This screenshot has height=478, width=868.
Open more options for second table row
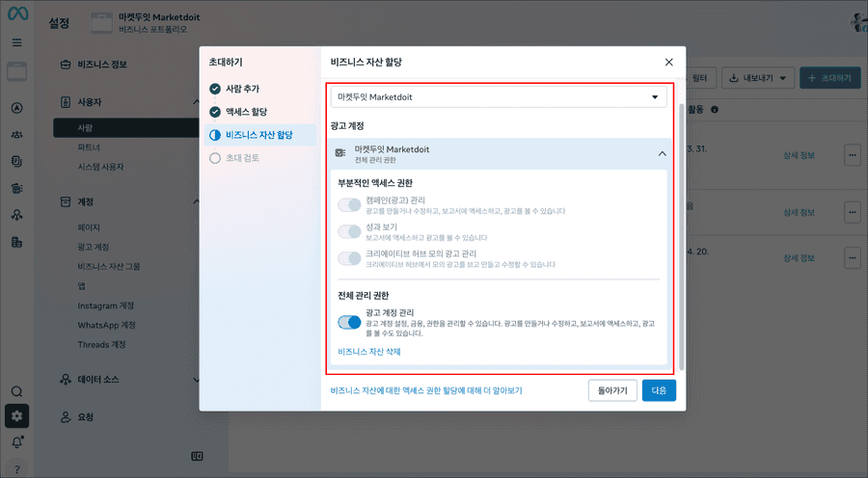point(852,212)
